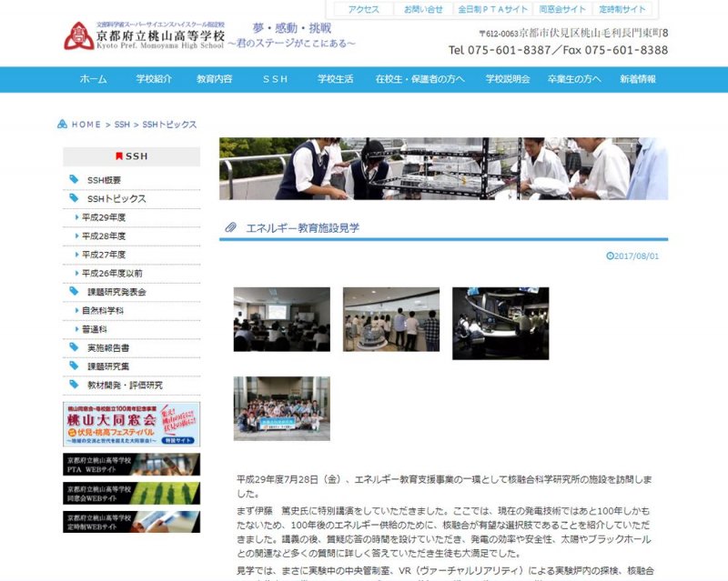Click the tag icon beside SSH概要
Image resolution: width=728 pixels, height=581 pixels.
coord(74,180)
